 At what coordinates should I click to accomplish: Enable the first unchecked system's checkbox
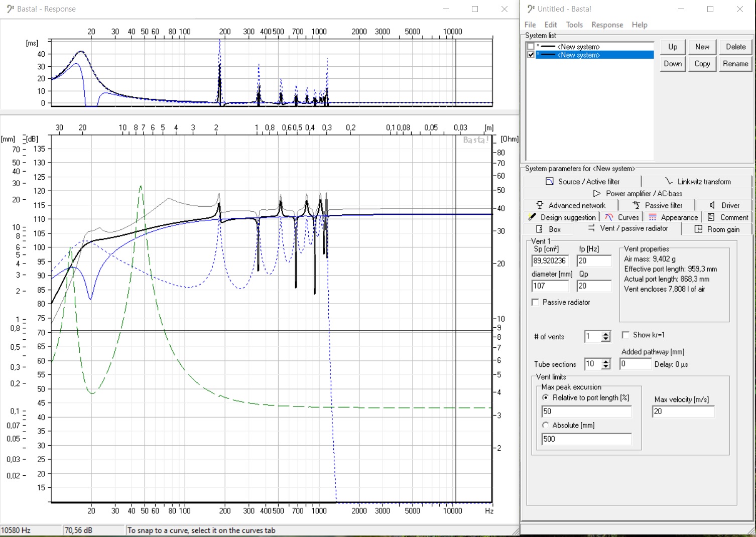tap(531, 47)
